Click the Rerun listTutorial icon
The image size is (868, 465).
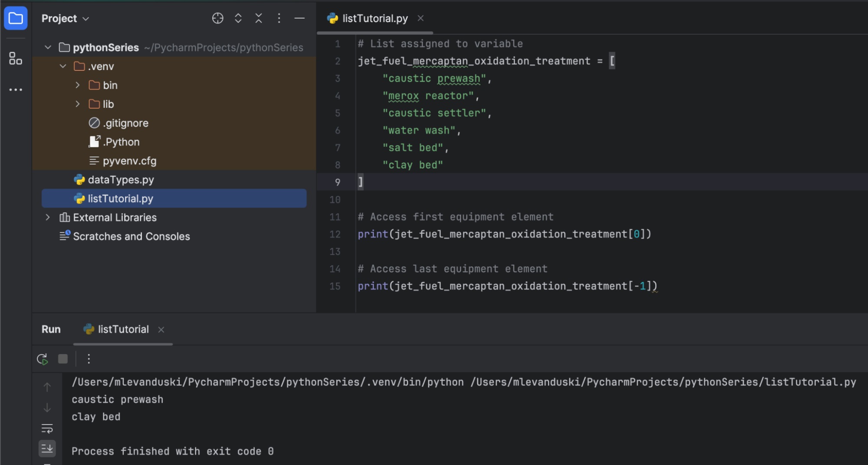[42, 359]
